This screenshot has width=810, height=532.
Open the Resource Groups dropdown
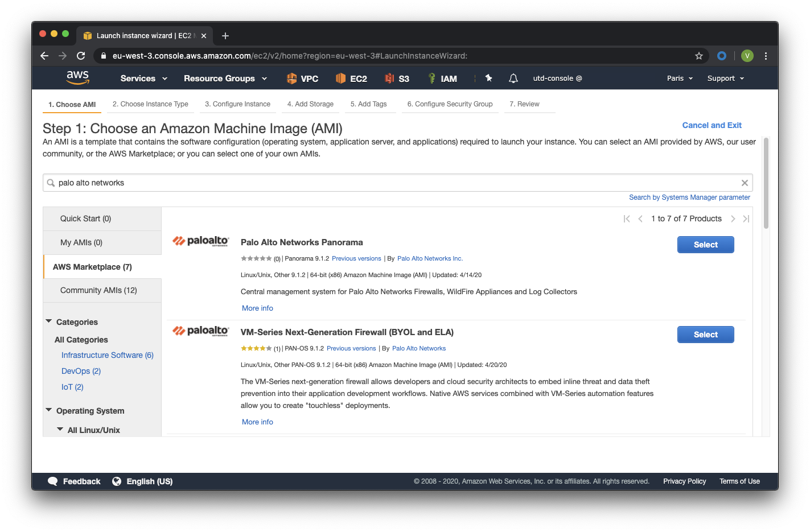(225, 79)
